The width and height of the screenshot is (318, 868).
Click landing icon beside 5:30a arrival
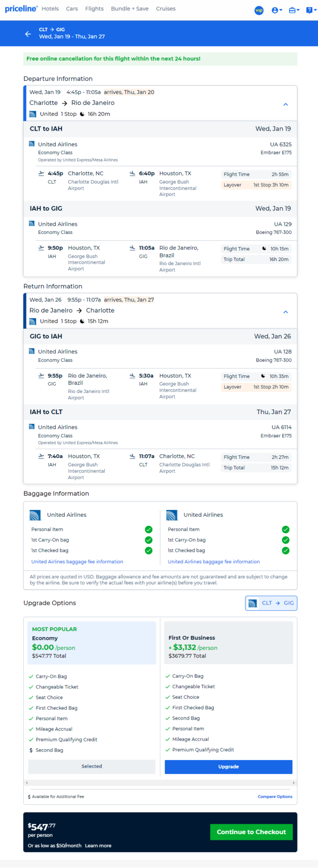(132, 376)
